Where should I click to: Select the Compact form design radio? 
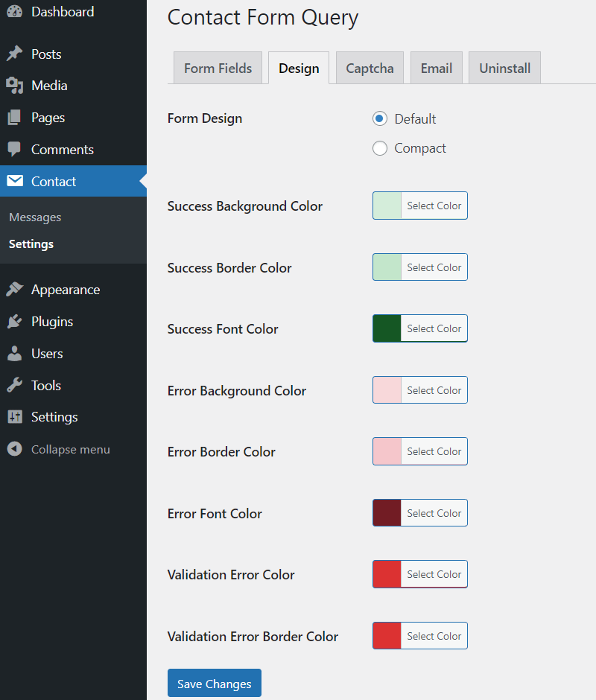[380, 148]
